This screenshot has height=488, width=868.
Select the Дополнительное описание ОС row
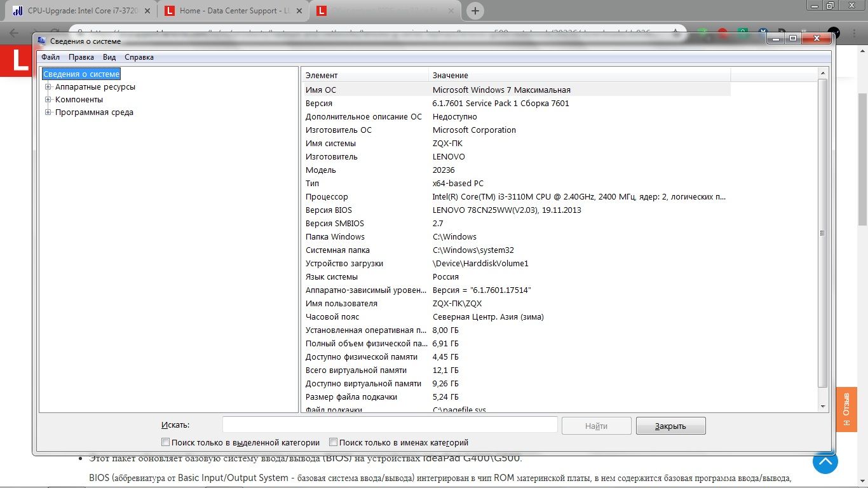(x=515, y=116)
